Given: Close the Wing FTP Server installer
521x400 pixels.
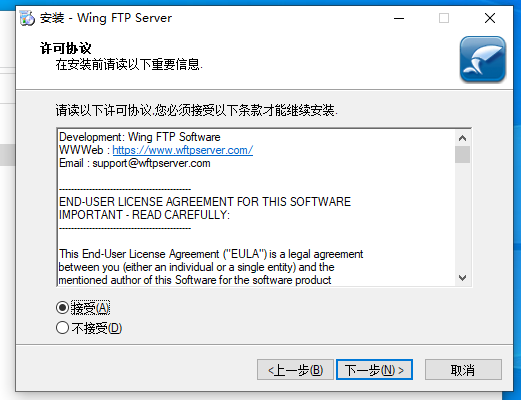Looking at the screenshot, I should coord(490,18).
